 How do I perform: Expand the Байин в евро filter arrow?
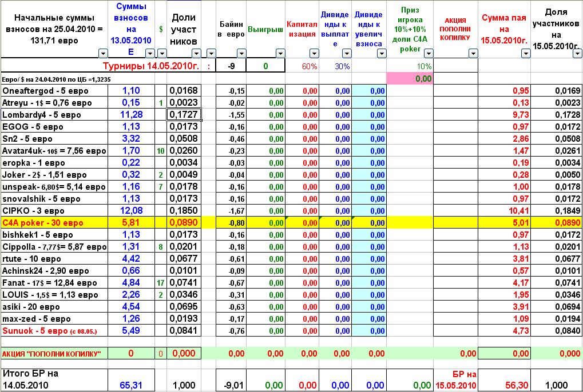[x=241, y=54]
